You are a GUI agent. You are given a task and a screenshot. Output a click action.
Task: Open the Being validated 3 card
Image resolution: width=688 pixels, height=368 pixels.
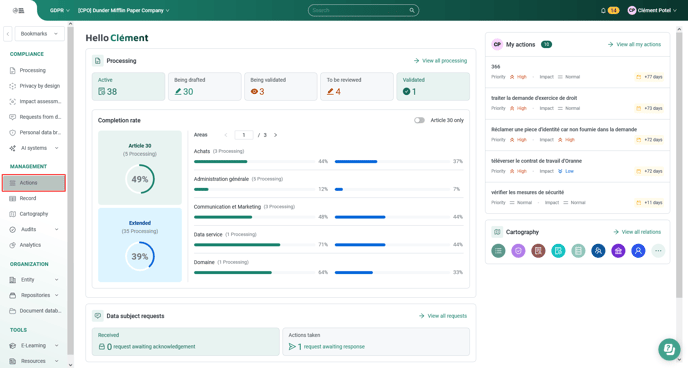click(x=281, y=86)
